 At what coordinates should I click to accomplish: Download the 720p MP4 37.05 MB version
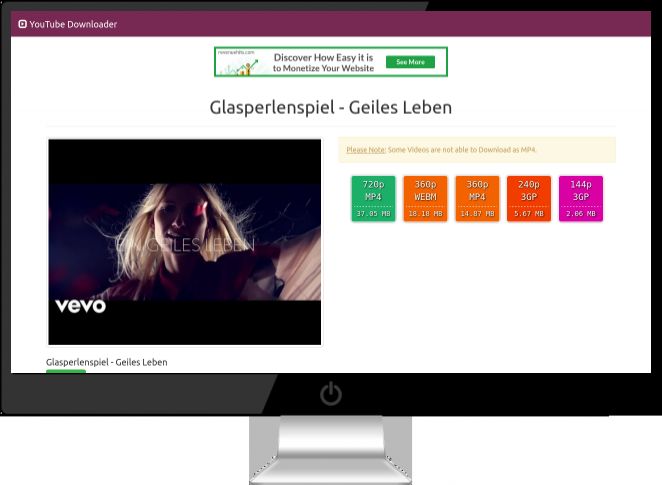[x=373, y=198]
